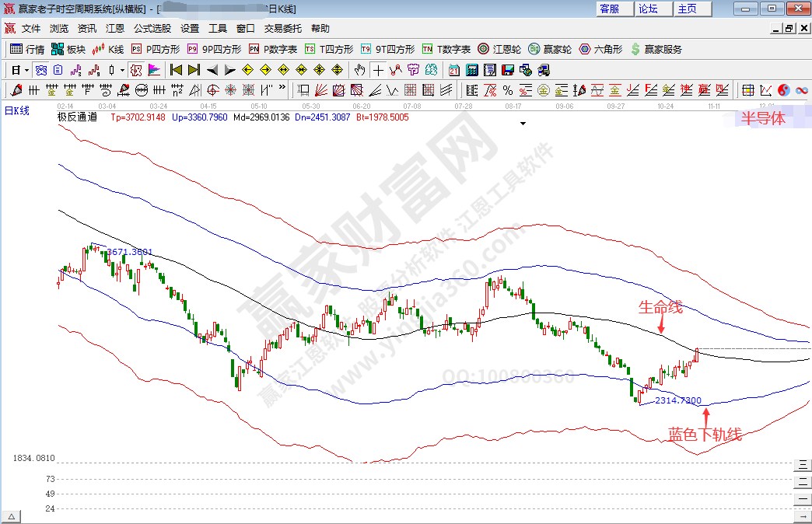Click the yin-yang icon in toolbar

coord(783,89)
